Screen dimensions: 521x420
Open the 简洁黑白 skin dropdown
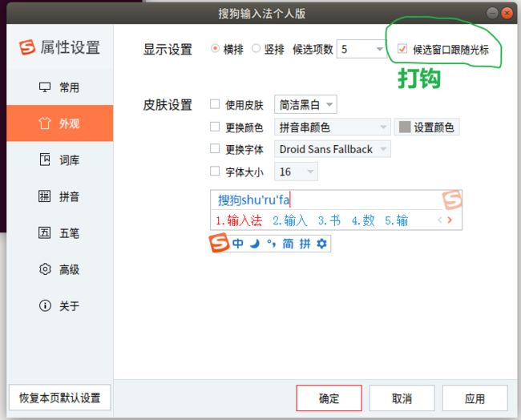pyautogui.click(x=305, y=104)
